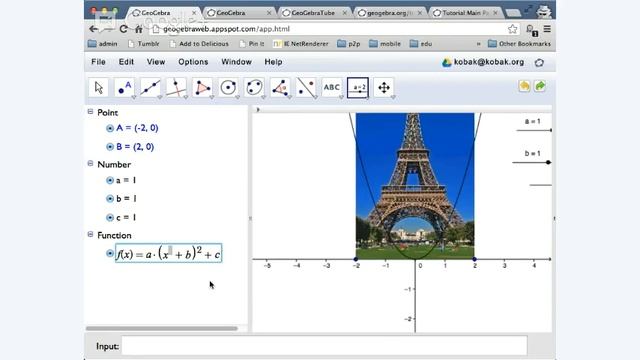Viewport: 640px width, 360px height.
Task: Bookmark page with star icon
Action: click(513, 29)
